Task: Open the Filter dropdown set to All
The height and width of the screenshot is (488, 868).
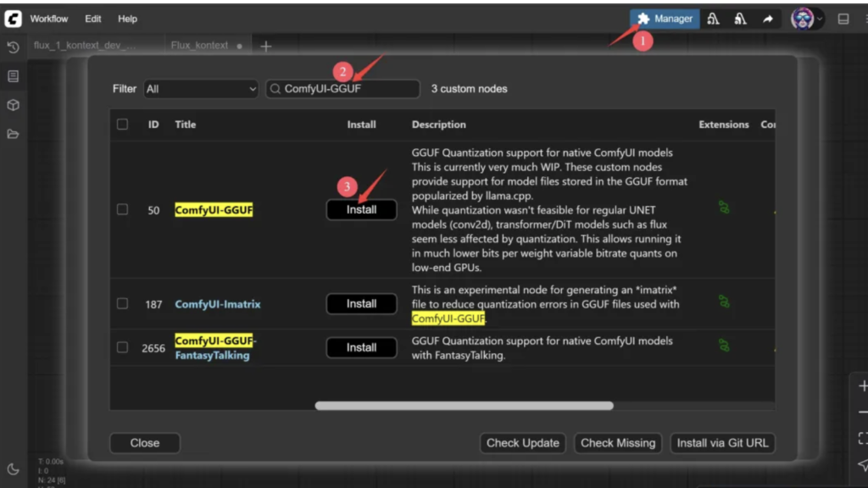Action: pyautogui.click(x=200, y=89)
